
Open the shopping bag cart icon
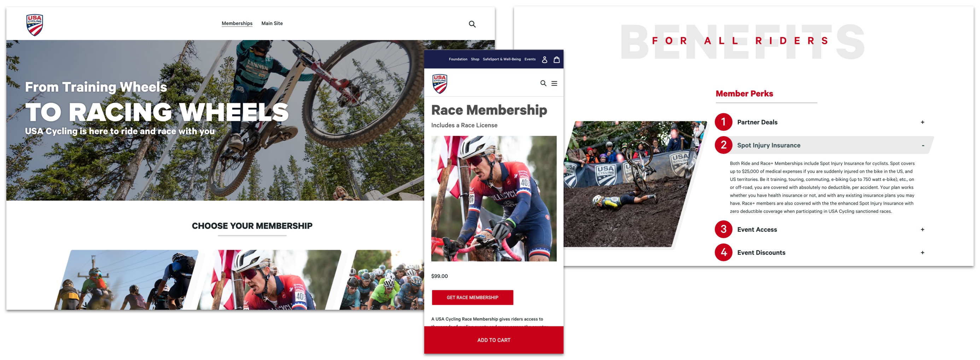[x=556, y=59]
